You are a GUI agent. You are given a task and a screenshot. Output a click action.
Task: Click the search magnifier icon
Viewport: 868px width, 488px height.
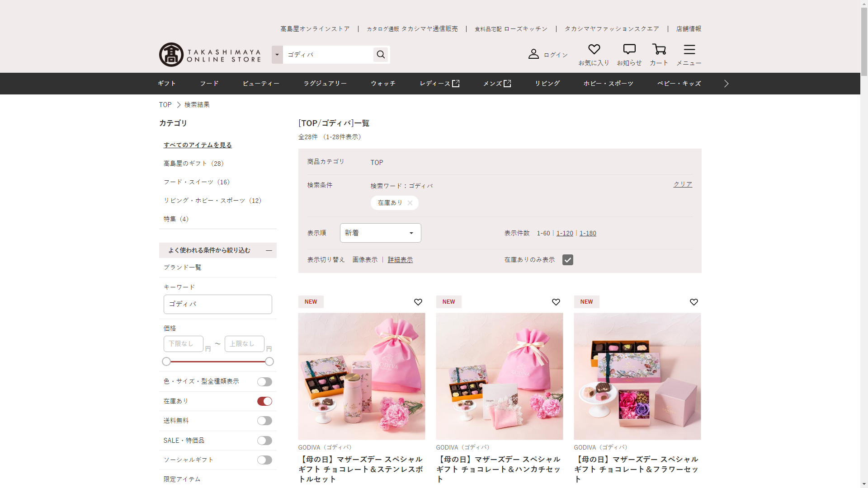tap(381, 55)
